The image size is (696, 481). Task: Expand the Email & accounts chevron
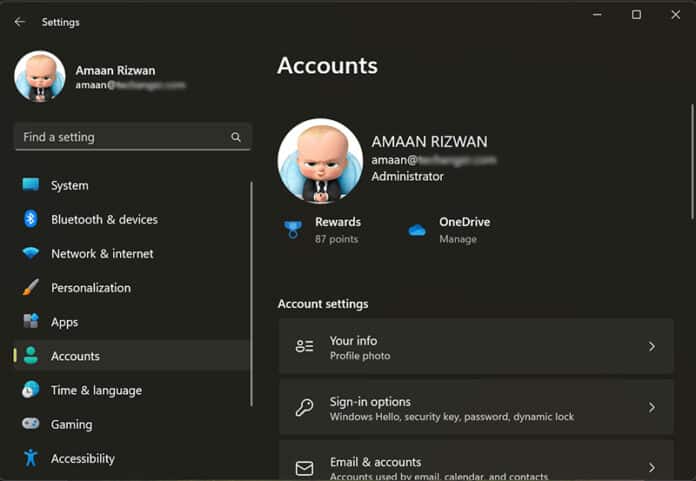(x=652, y=467)
